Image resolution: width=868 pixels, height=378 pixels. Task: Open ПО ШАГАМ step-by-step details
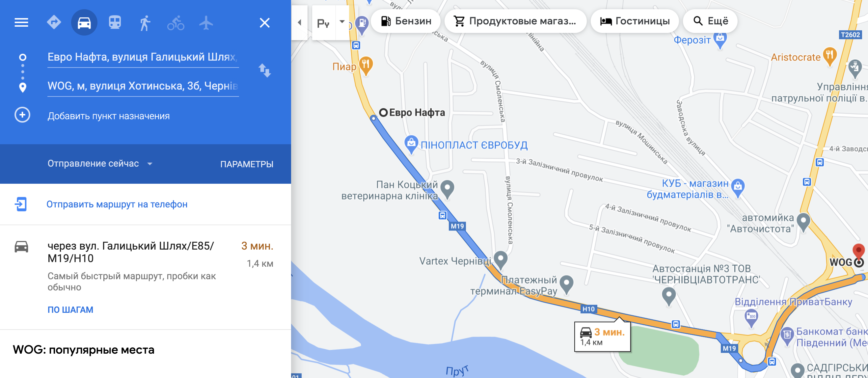(70, 310)
